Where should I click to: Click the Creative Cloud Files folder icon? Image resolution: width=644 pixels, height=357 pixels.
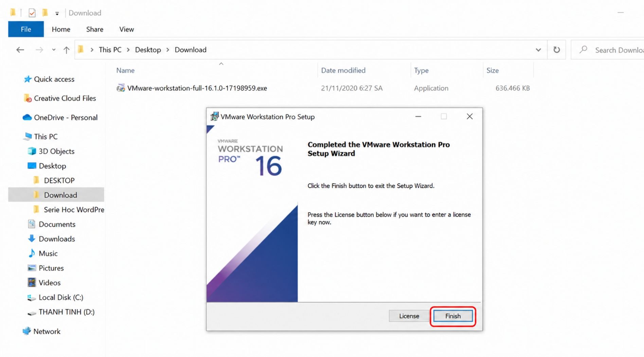[28, 98]
